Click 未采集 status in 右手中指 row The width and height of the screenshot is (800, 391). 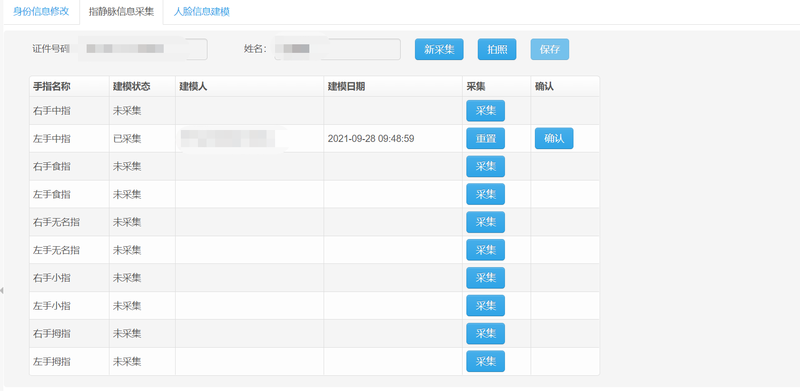point(142,111)
